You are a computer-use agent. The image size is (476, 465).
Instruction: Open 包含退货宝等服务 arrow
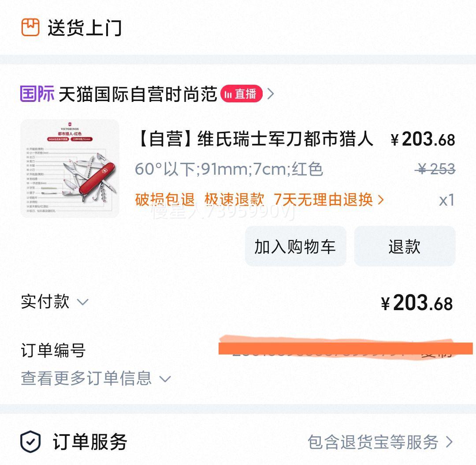click(x=450, y=442)
